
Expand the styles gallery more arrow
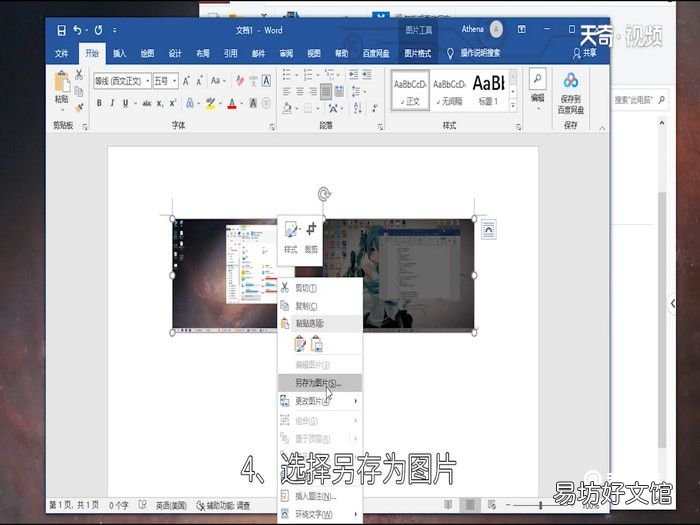point(513,106)
